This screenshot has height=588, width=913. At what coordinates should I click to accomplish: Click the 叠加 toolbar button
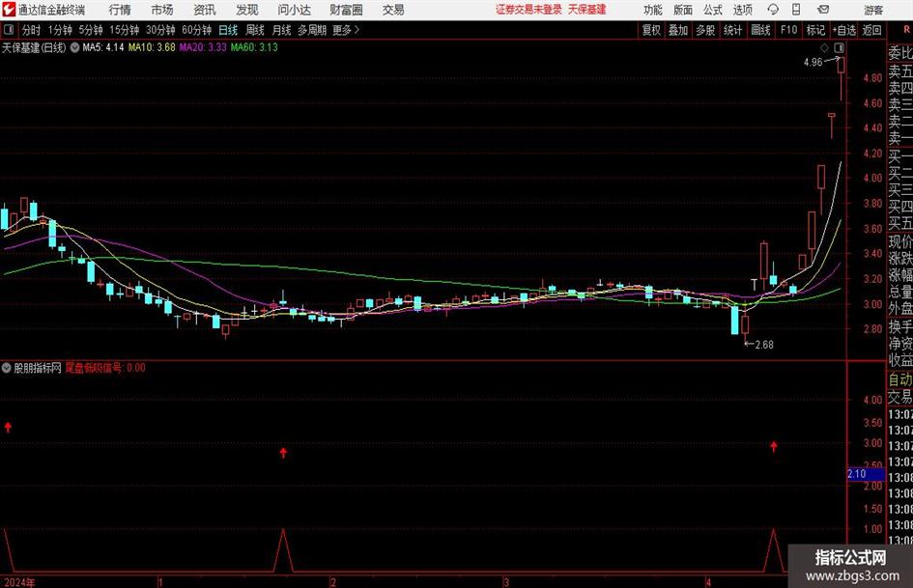click(x=678, y=30)
